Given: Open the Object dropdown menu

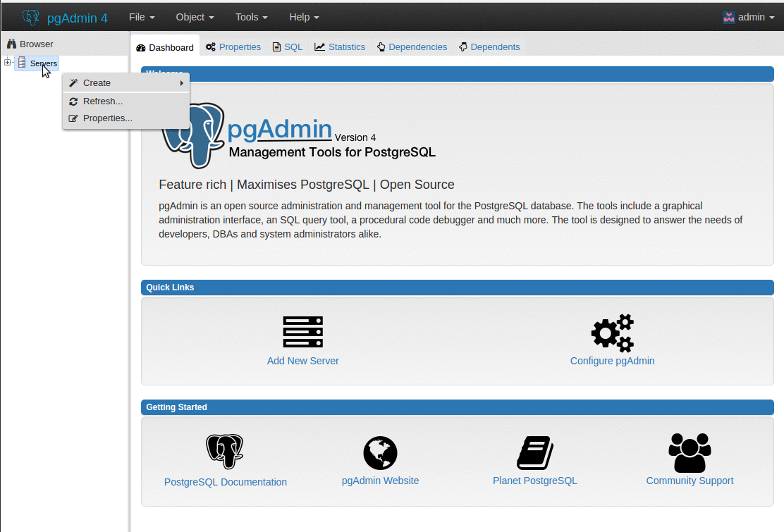Looking at the screenshot, I should point(195,17).
